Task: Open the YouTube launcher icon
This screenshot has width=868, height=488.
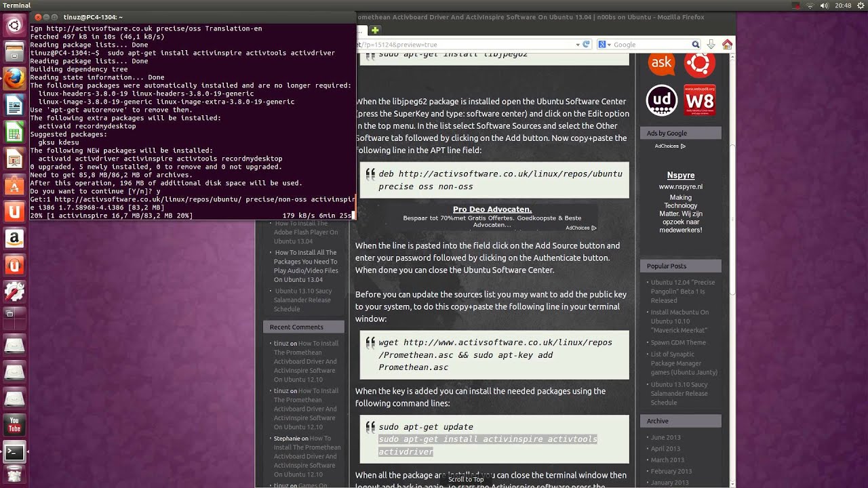Action: 14,425
